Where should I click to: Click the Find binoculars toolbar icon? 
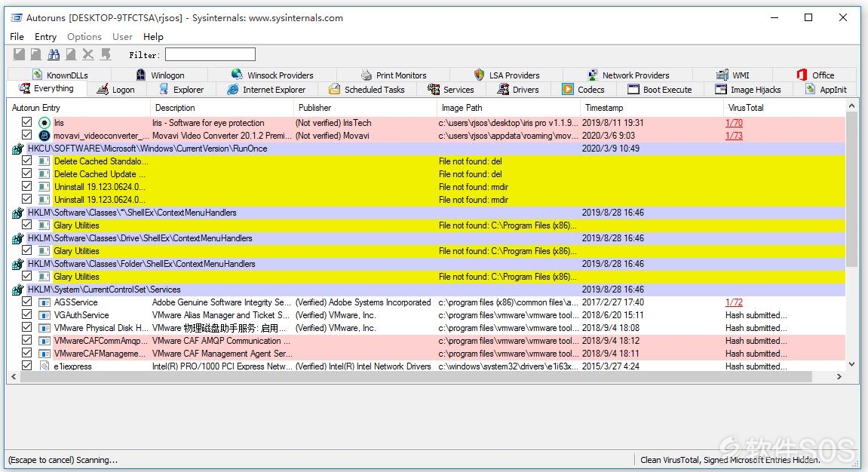pyautogui.click(x=54, y=54)
